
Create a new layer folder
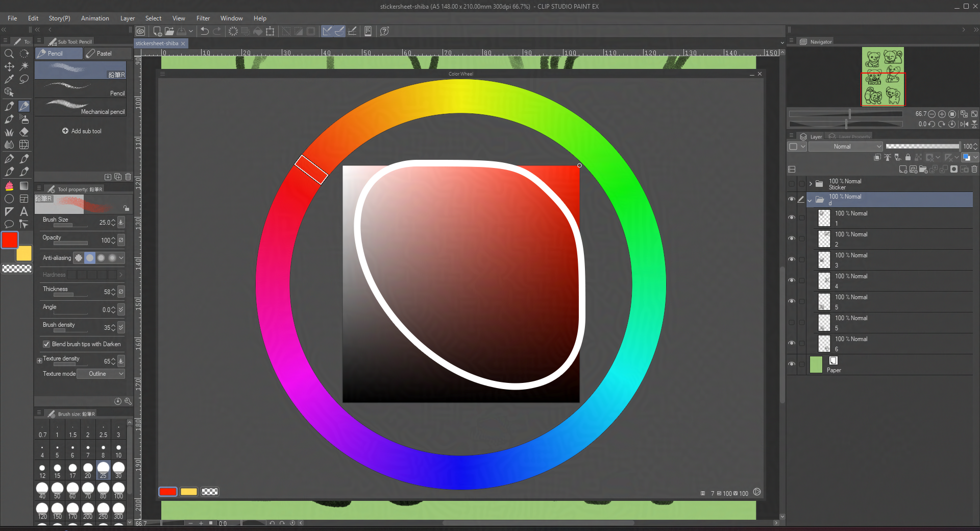[x=923, y=170]
